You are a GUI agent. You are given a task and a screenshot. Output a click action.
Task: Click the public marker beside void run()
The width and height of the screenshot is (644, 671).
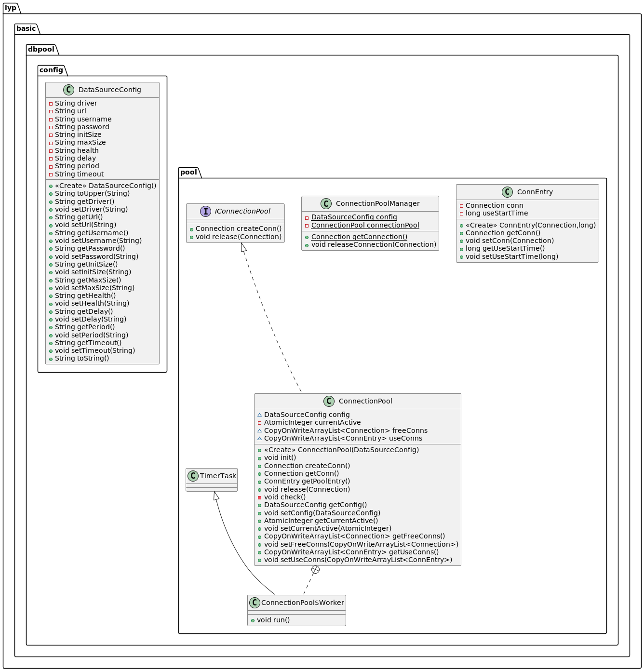[253, 620]
